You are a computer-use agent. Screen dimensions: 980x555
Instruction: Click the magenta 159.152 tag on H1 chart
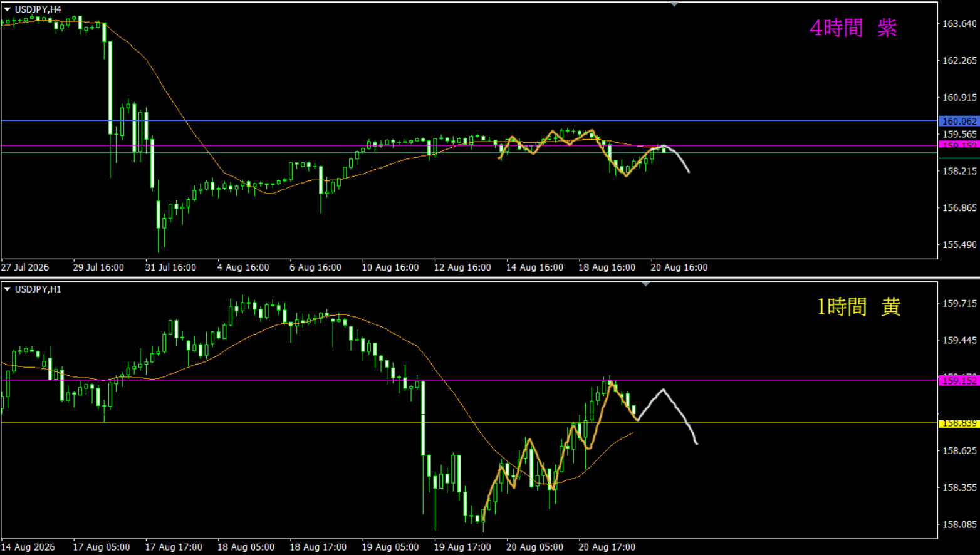(959, 380)
